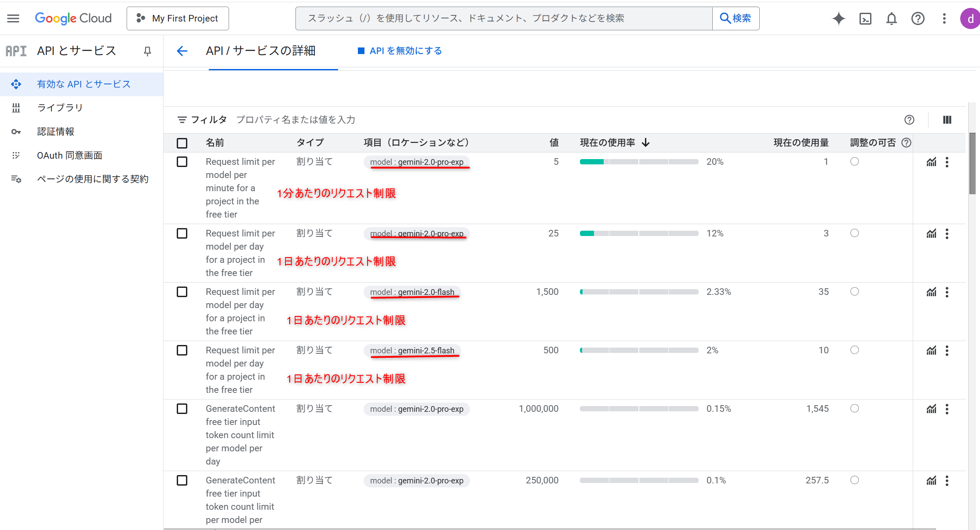Show usage chart for the 0.1% row
Viewport: 980px width, 530px height.
tap(931, 480)
